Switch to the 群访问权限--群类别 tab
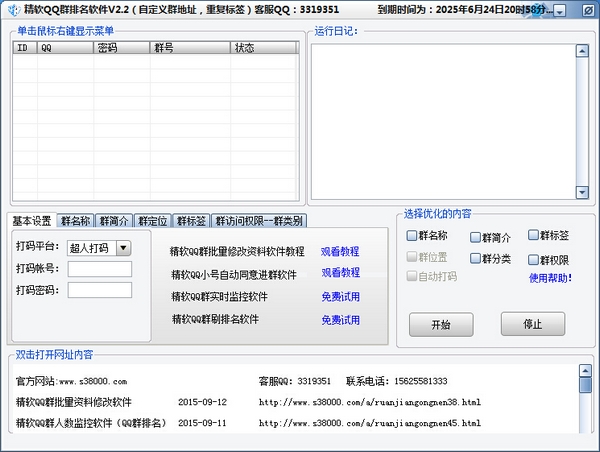This screenshot has height=452, width=600. click(x=259, y=221)
